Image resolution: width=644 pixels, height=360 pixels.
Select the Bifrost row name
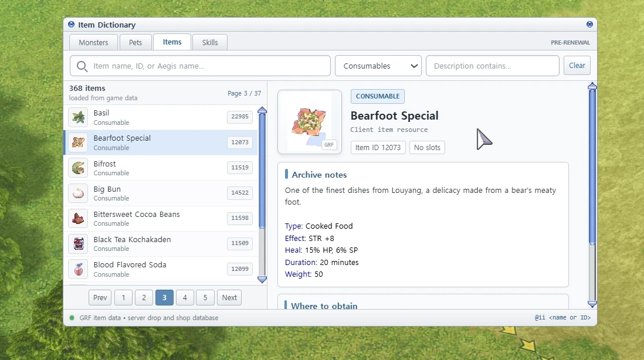[105, 164]
